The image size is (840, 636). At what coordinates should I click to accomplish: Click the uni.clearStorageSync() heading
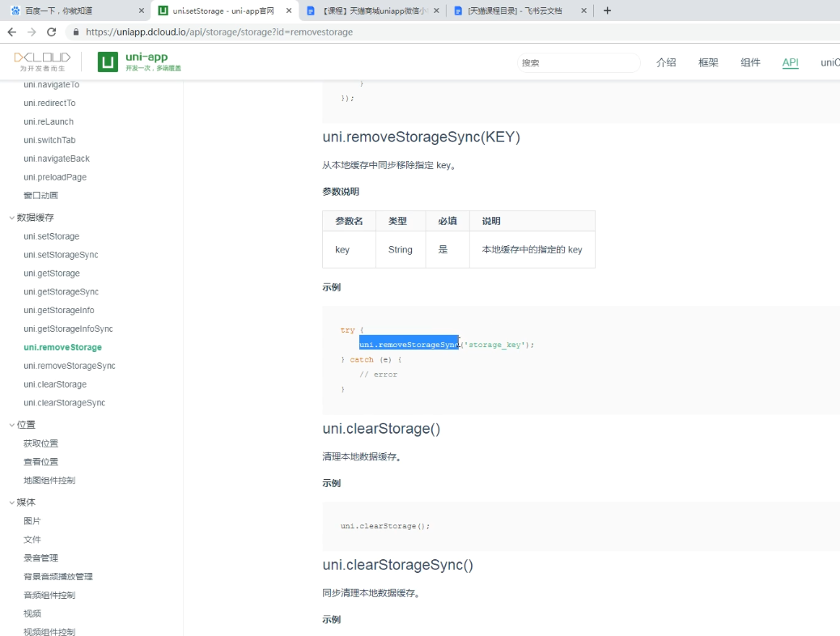397,565
